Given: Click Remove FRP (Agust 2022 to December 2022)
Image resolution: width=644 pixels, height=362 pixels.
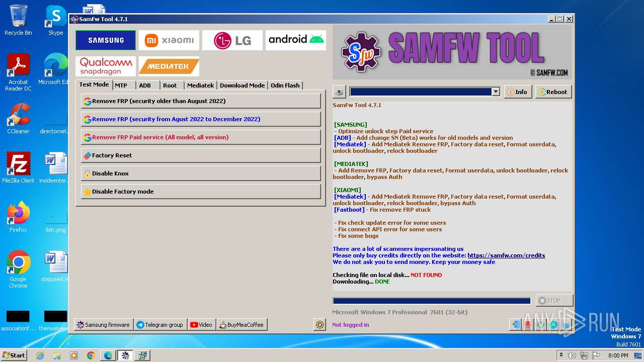Looking at the screenshot, I should click(201, 119).
